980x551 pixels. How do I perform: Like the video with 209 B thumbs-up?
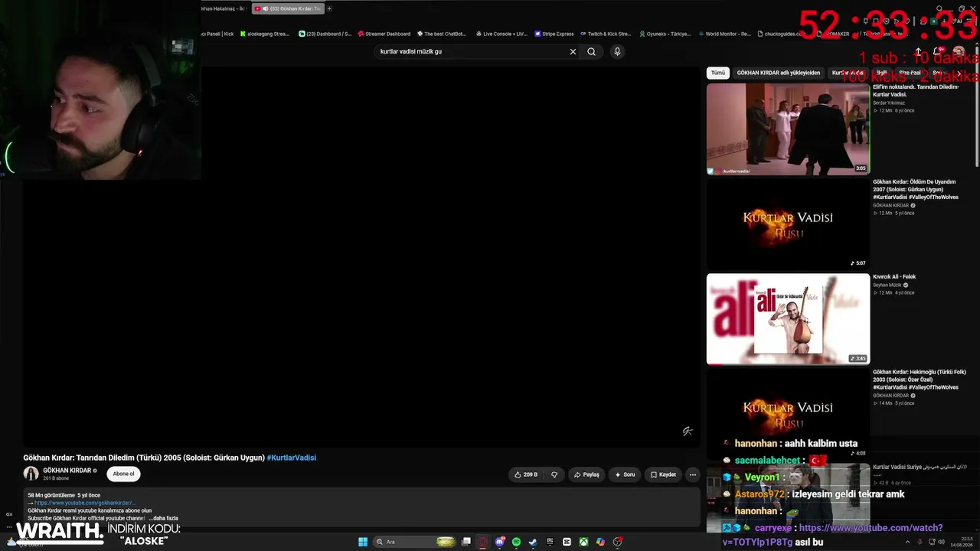(x=526, y=474)
